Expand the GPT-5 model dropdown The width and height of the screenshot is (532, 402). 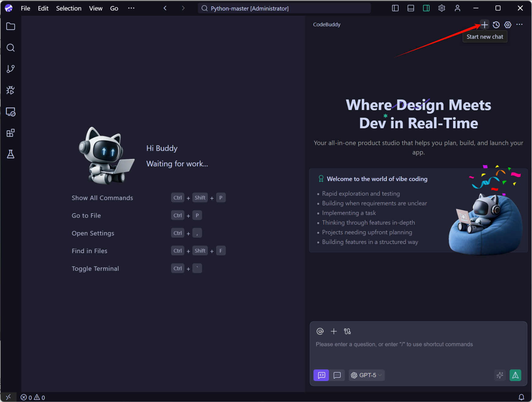click(x=367, y=375)
